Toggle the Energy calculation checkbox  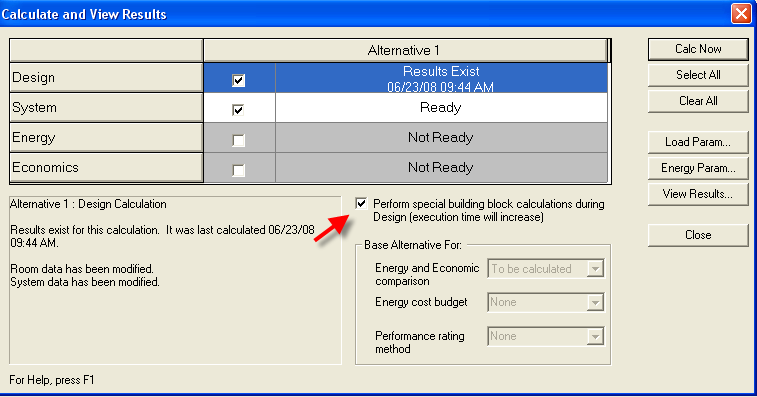click(x=238, y=140)
